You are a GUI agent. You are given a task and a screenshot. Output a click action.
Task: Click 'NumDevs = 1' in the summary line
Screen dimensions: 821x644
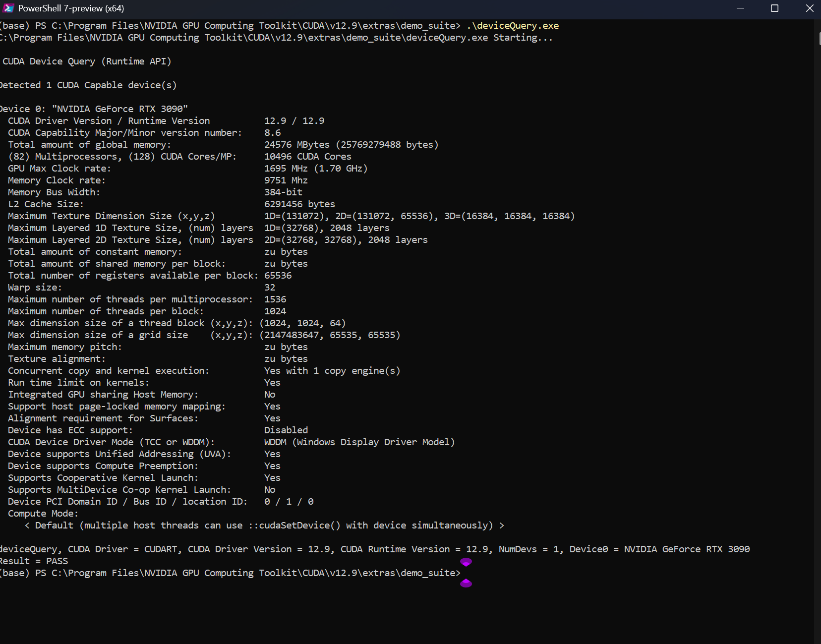tap(528, 549)
